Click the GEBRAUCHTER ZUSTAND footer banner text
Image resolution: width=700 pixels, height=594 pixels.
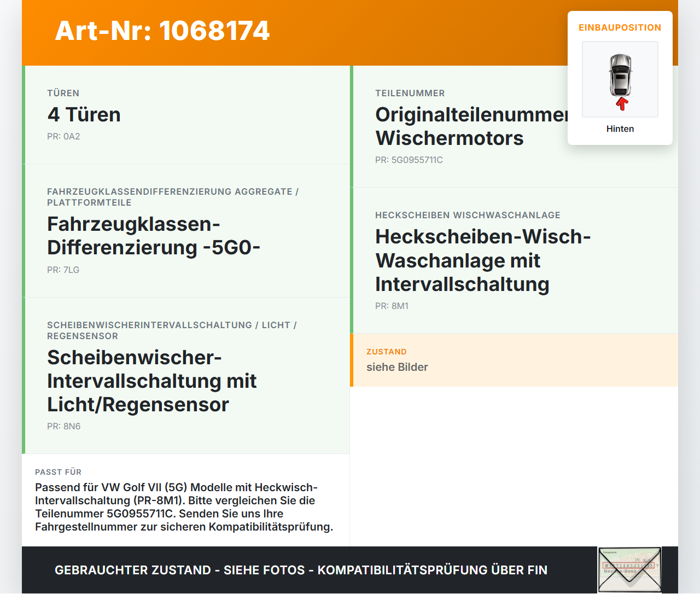tap(301, 570)
